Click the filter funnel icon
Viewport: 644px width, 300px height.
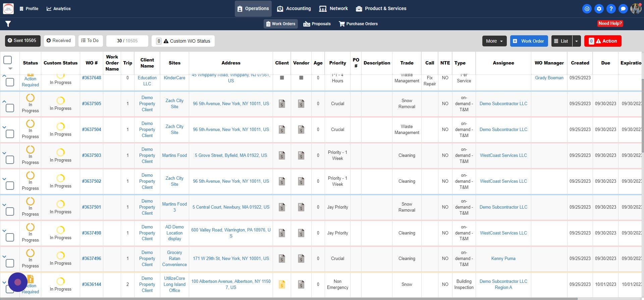pos(8,24)
